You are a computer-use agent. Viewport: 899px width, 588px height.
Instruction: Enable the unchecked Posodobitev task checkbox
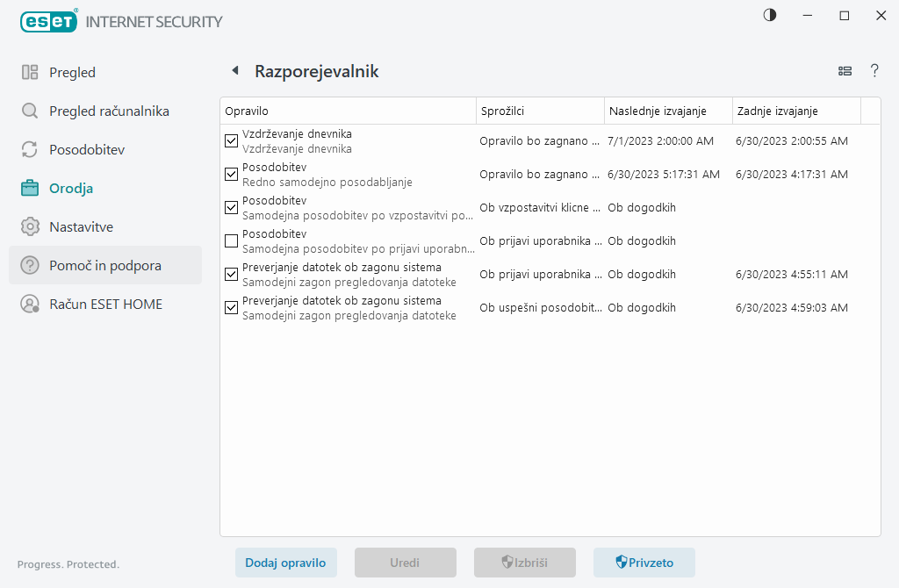click(232, 240)
